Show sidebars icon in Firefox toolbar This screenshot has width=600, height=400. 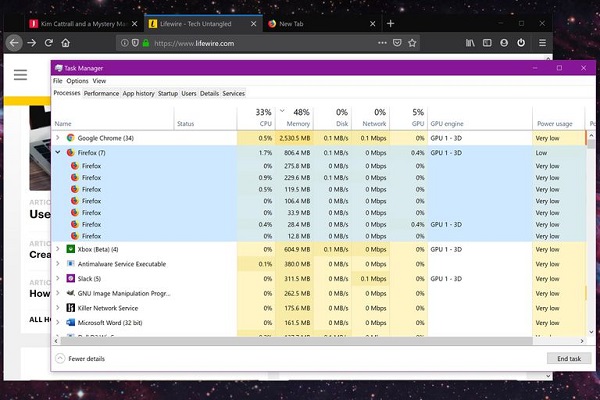coord(487,43)
